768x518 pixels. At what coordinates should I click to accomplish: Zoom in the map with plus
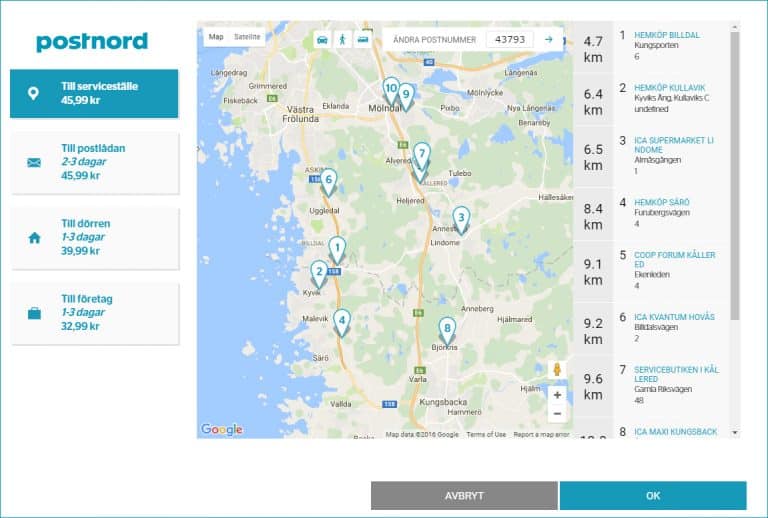tap(557, 395)
